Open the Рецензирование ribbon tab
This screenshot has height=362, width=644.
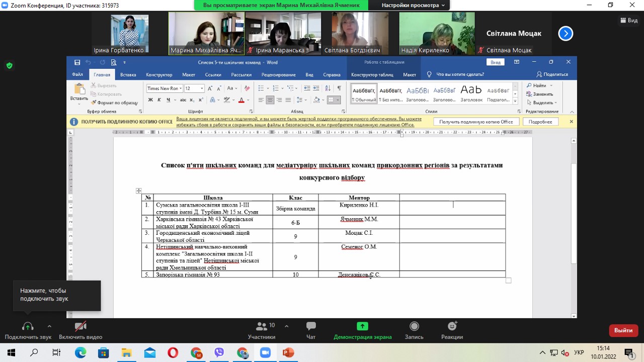(278, 74)
